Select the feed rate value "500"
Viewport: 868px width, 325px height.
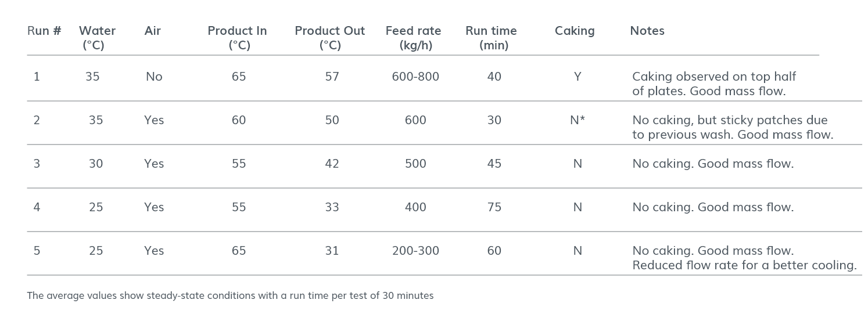tap(415, 164)
